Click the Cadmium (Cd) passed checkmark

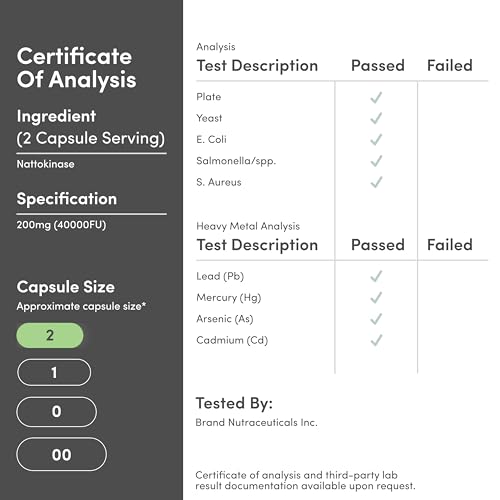[376, 340]
